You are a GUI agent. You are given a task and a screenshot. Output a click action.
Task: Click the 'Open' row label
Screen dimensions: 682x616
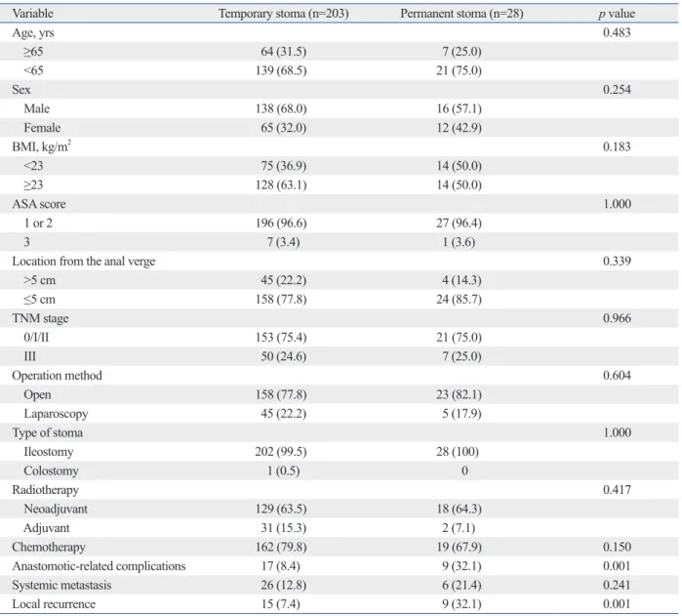[37, 394]
